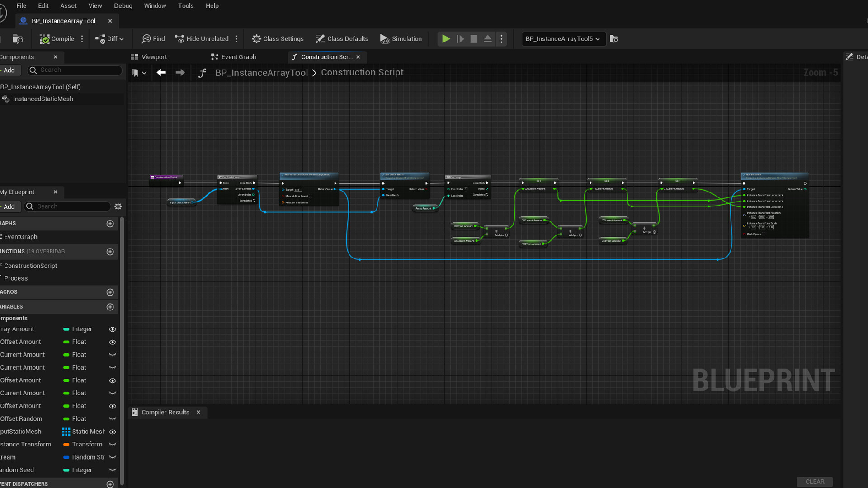Click the Find tool
This screenshot has width=868, height=488.
point(153,39)
